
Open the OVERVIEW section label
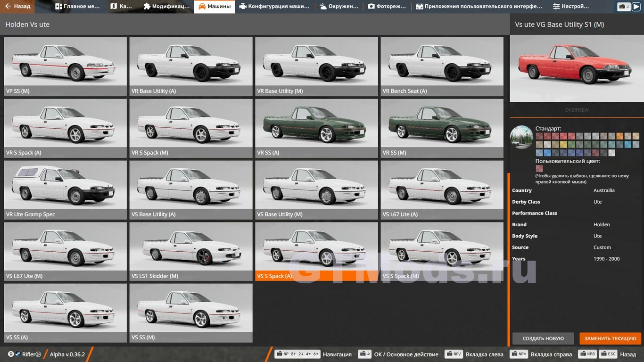pos(577,110)
